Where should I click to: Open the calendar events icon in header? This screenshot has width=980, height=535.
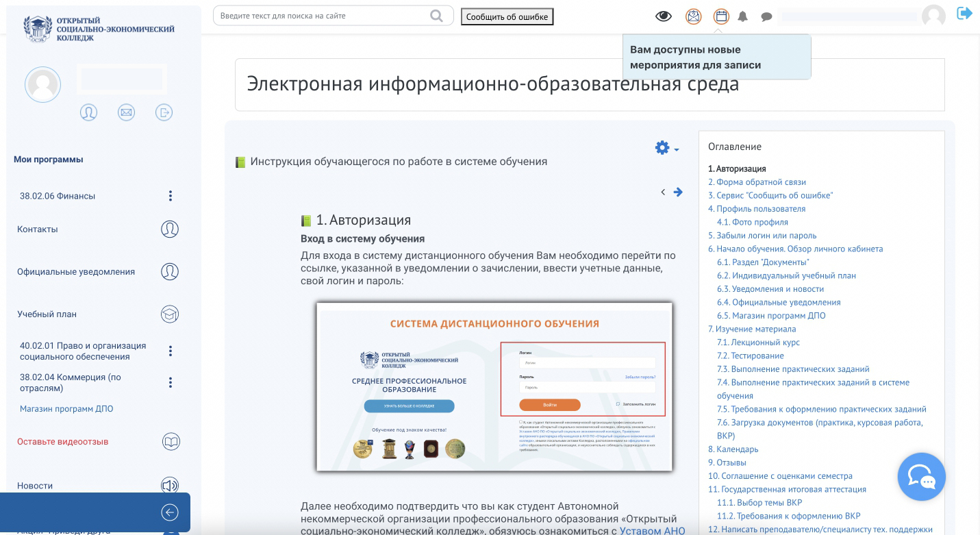pyautogui.click(x=721, y=16)
